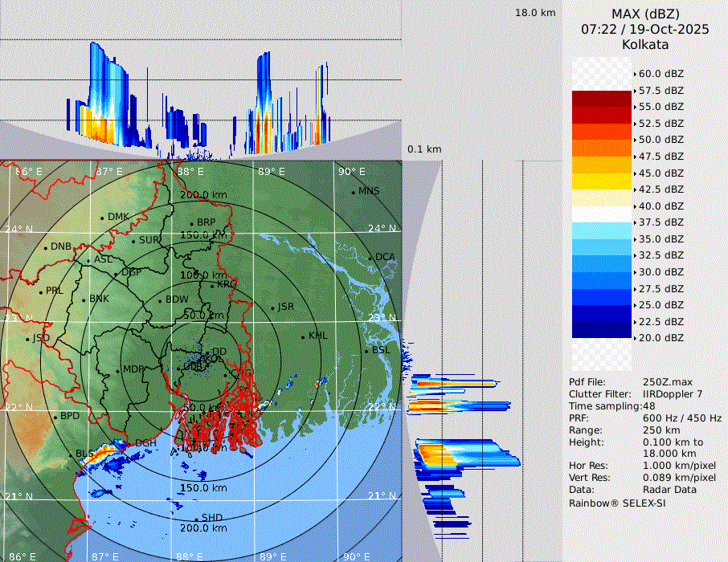Click the Kolkata radar site name
728x562 pixels.
pos(644,44)
